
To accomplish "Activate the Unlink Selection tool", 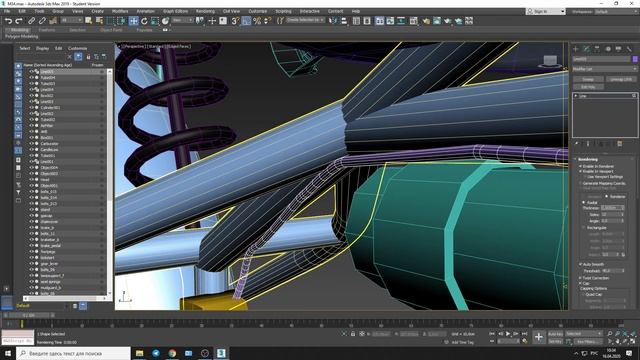I will coord(42,21).
